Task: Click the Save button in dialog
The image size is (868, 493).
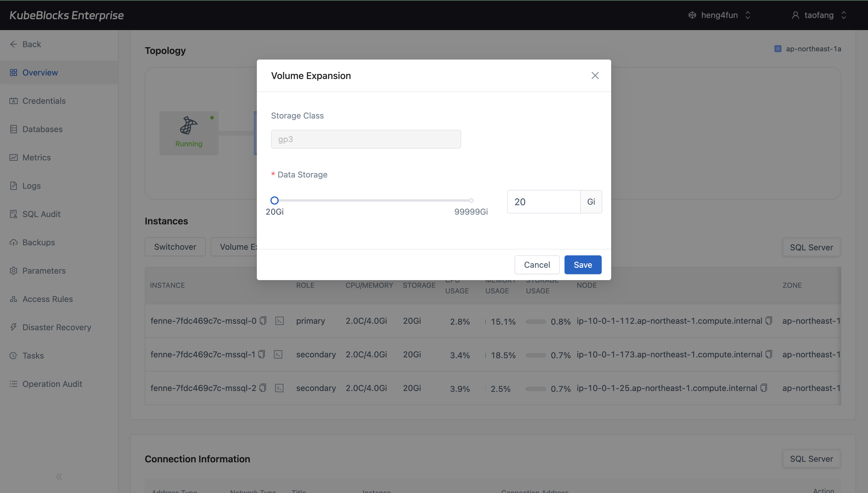Action: point(583,265)
